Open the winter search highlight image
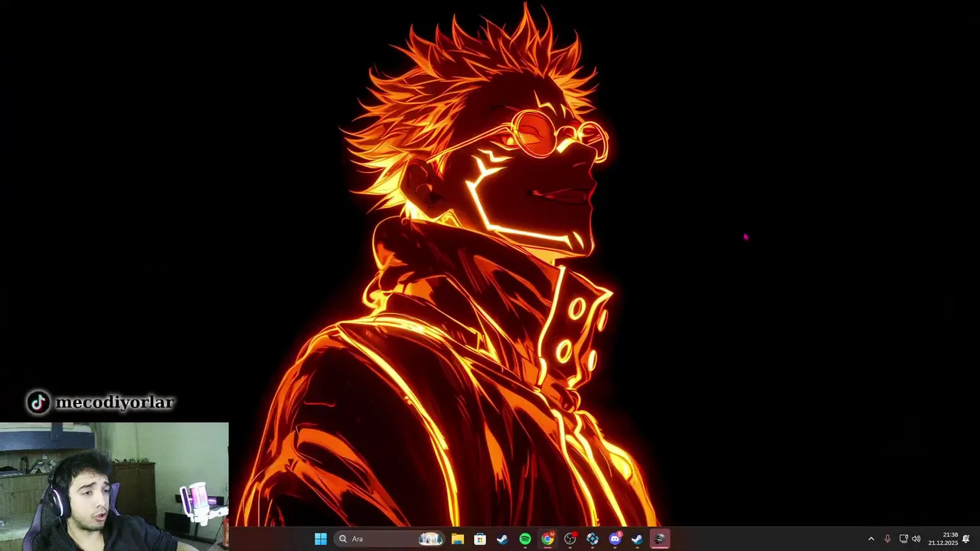The width and height of the screenshot is (980, 551). click(x=430, y=539)
